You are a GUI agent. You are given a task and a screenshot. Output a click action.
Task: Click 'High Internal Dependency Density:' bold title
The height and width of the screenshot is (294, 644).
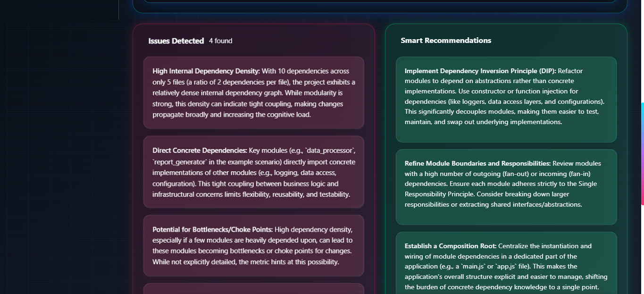click(x=206, y=71)
